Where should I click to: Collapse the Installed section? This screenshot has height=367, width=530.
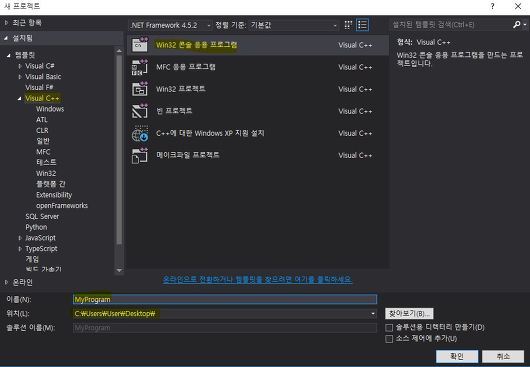coord(6,38)
